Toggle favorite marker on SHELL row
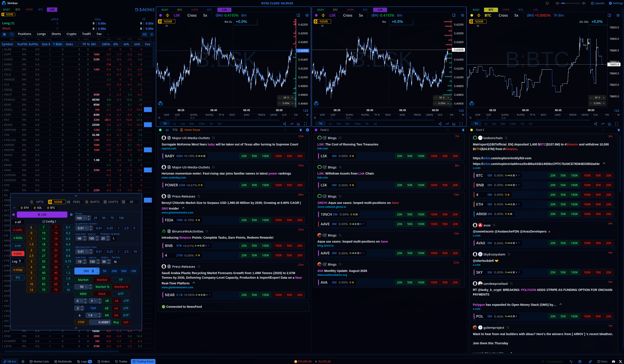The height and width of the screenshot is (364, 624). point(148,110)
